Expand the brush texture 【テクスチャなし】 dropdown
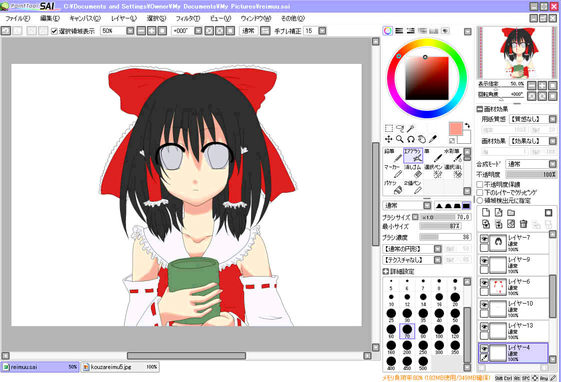 pos(412,260)
